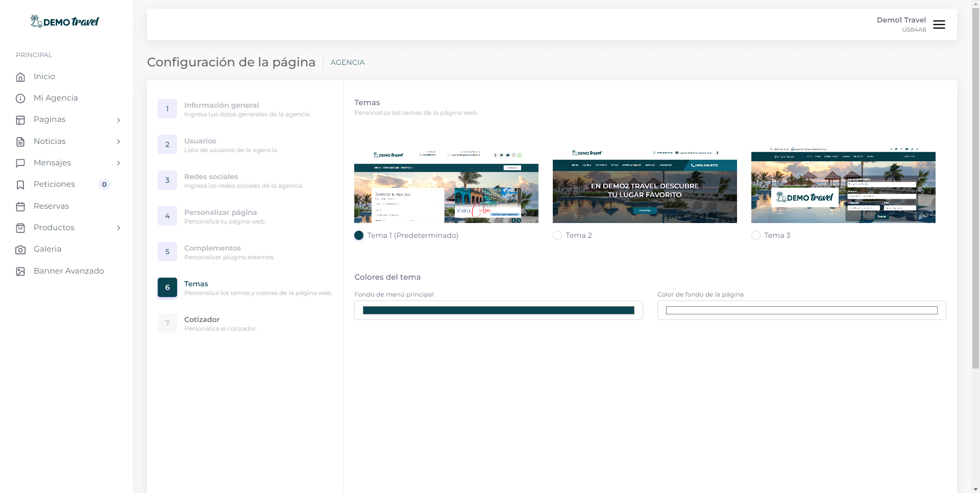The height and width of the screenshot is (493, 980).
Task: Click the Galeria camera icon
Action: [x=20, y=250]
